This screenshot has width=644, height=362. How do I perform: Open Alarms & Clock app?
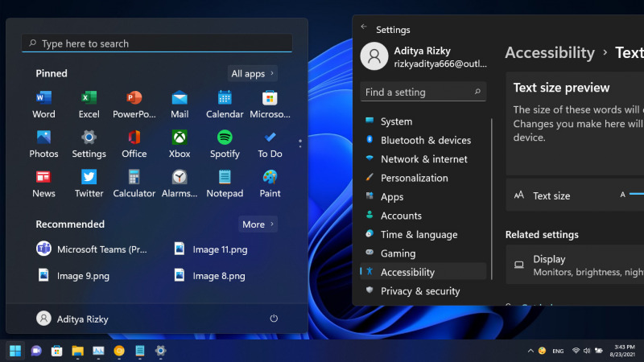pyautogui.click(x=180, y=183)
